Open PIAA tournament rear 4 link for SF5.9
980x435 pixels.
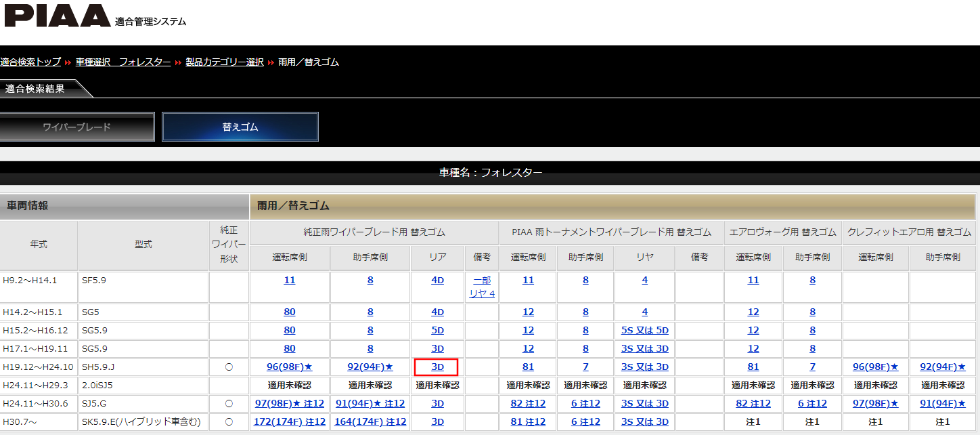(644, 280)
